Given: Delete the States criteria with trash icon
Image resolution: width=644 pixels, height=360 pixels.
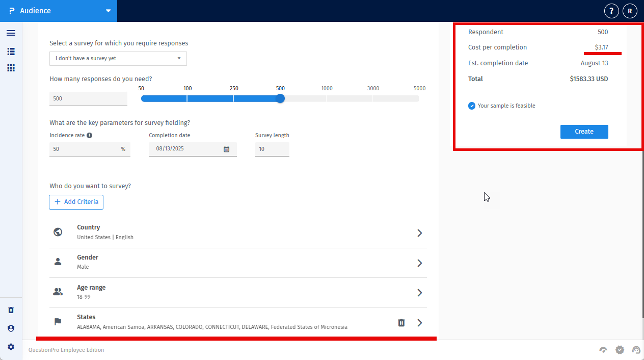Looking at the screenshot, I should coord(401,323).
